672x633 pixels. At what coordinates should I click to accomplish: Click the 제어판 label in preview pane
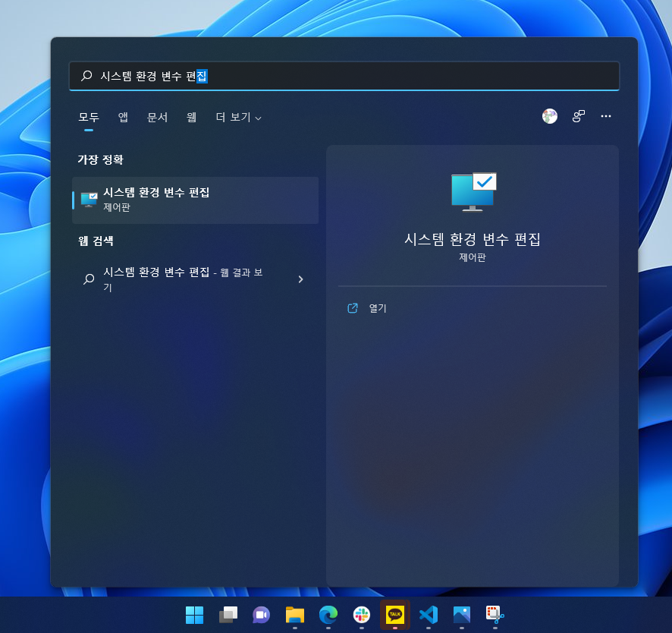tap(473, 257)
